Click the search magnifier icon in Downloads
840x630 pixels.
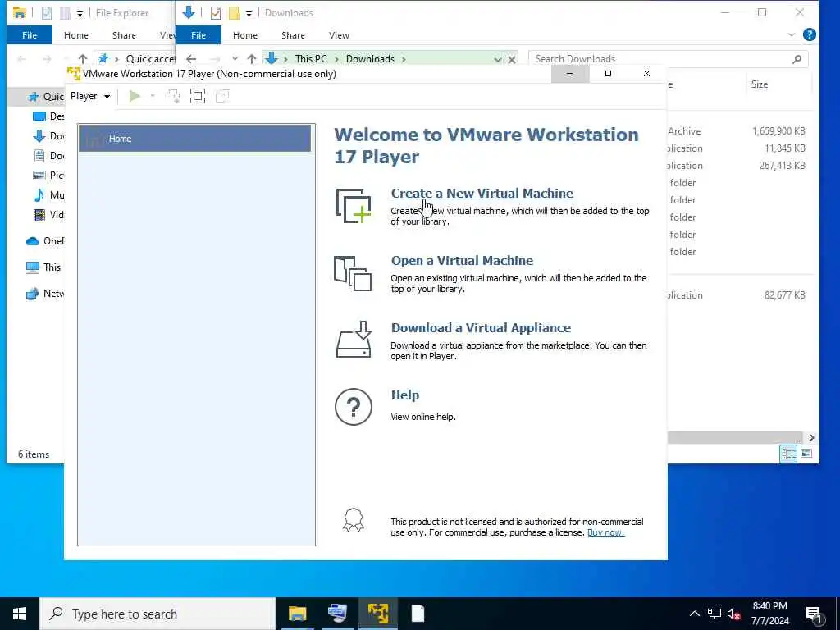click(x=797, y=59)
